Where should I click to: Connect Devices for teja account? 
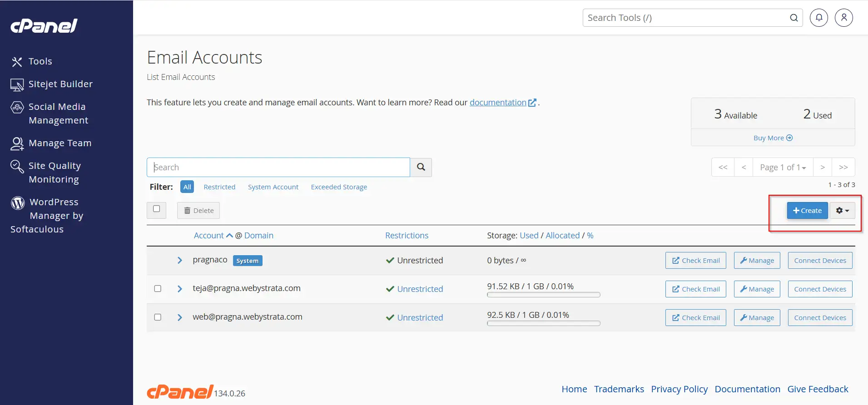(820, 289)
